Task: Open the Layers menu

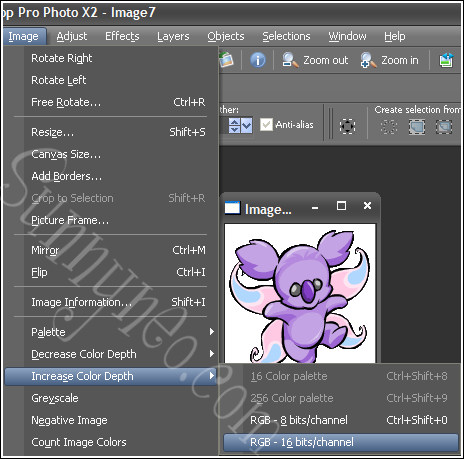Action: 173,36
